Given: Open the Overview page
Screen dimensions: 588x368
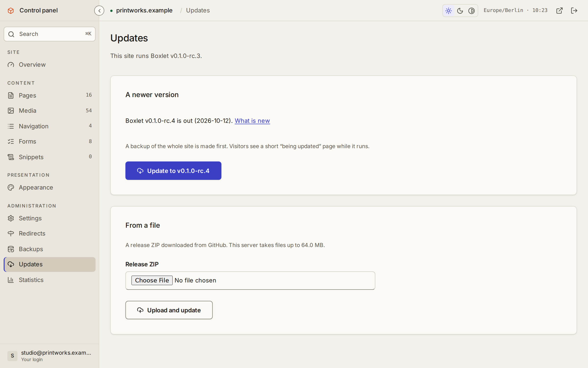Looking at the screenshot, I should pos(49,65).
